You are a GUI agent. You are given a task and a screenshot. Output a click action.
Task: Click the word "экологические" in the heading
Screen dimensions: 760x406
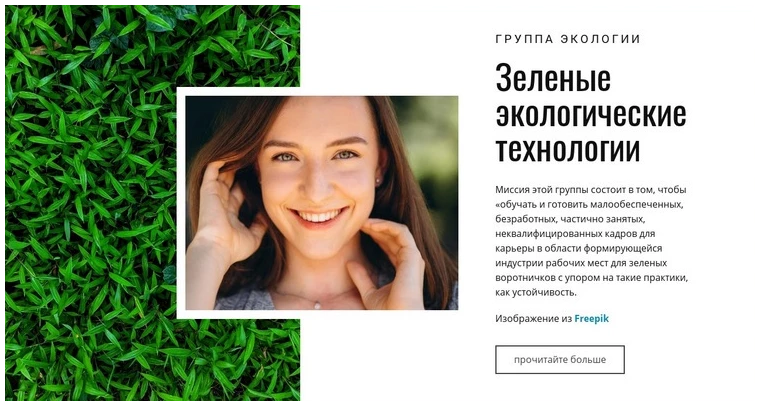click(591, 114)
